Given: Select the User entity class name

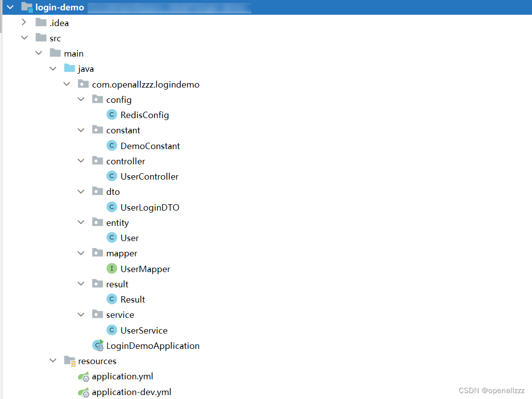Looking at the screenshot, I should pos(130,238).
